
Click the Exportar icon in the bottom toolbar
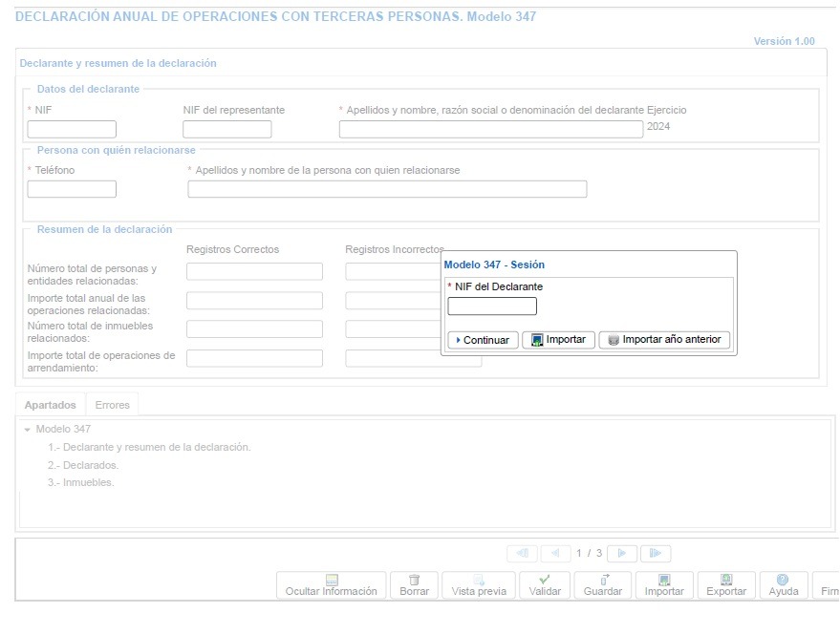726,580
